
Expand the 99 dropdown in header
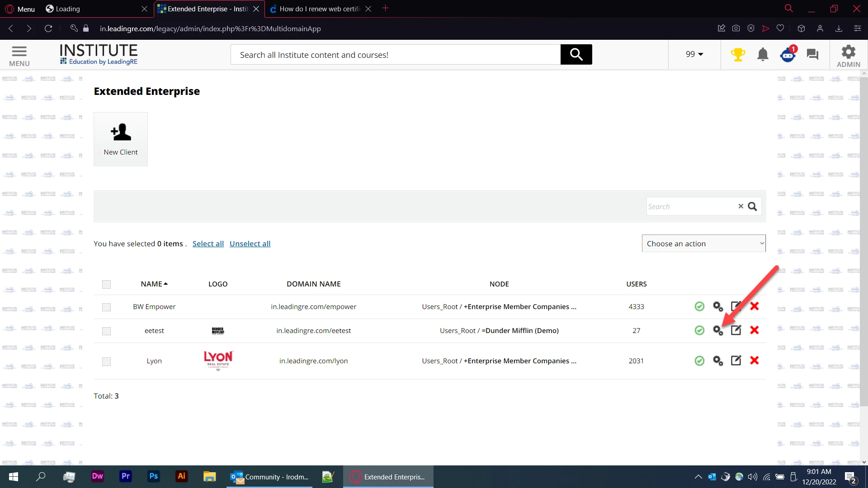pos(694,54)
